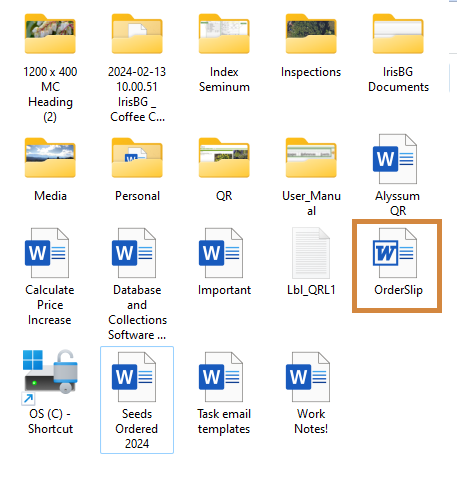The width and height of the screenshot is (457, 492).
Task: Select Database and Collections Software document
Action: pos(134,253)
